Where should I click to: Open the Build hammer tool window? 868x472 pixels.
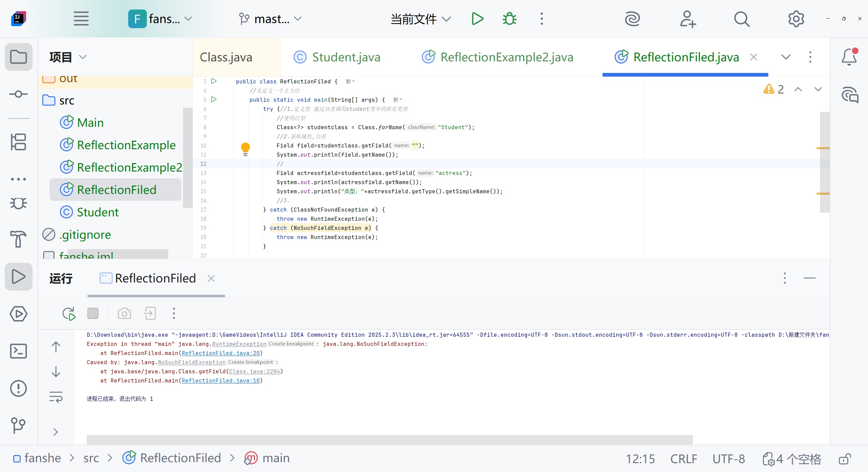tap(18, 239)
